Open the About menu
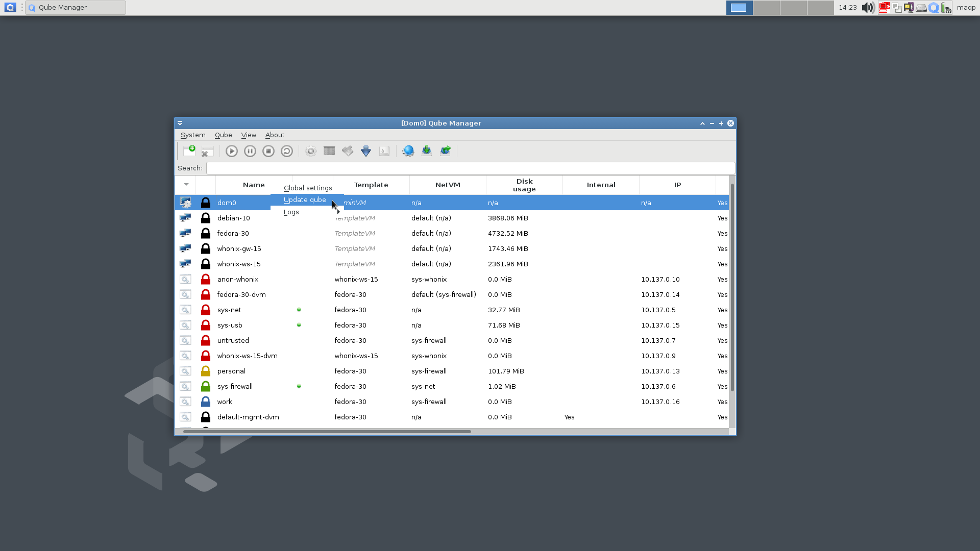980x551 pixels. point(275,135)
